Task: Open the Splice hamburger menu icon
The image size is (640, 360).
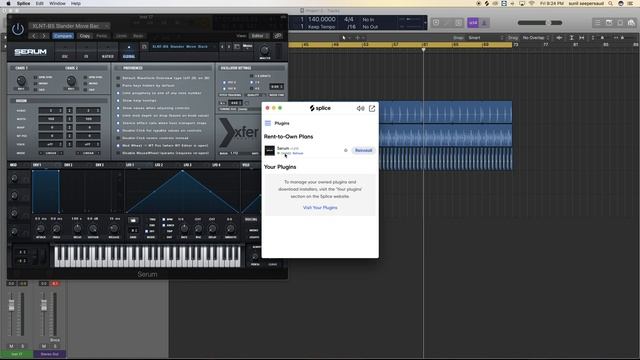Action: click(x=268, y=123)
